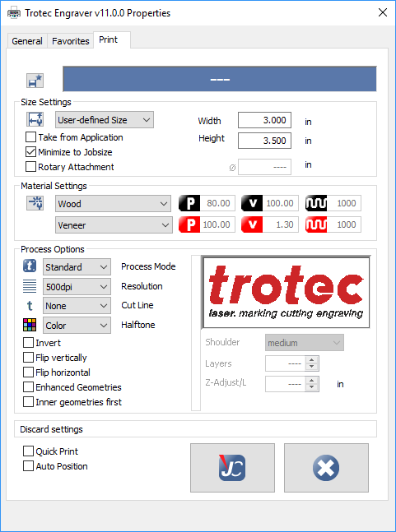The width and height of the screenshot is (396, 532).
Task: Switch to the General tab
Action: [x=27, y=41]
